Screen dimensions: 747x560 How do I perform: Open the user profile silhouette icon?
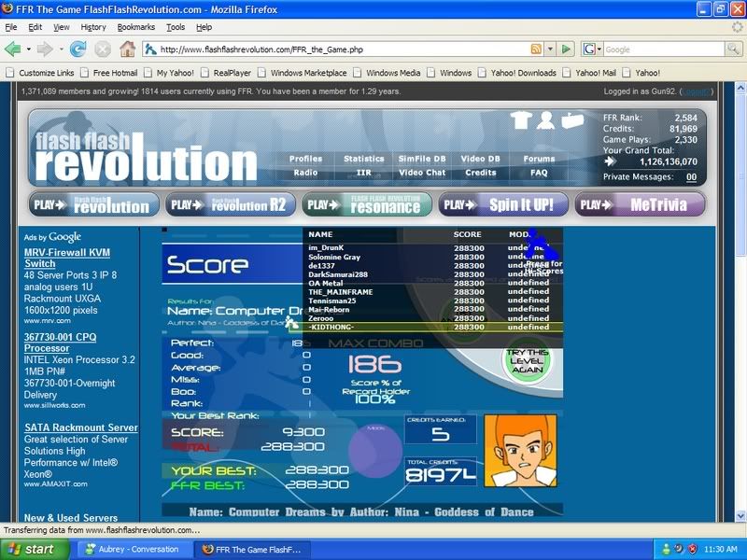pyautogui.click(x=545, y=119)
